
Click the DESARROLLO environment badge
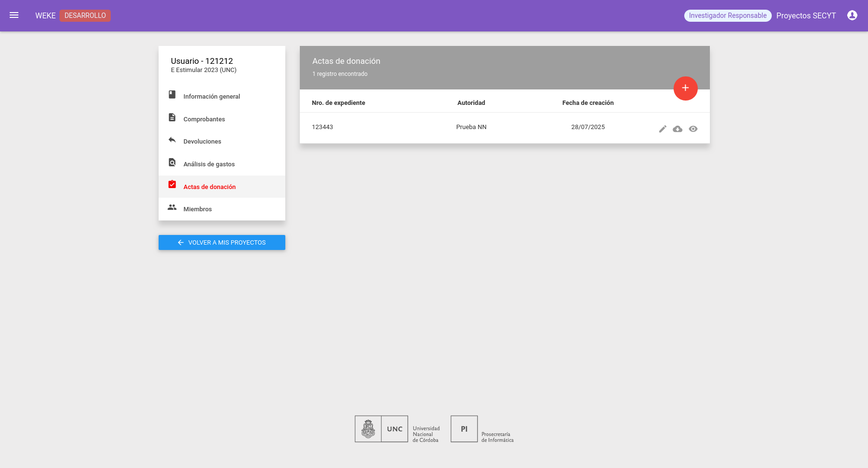[x=85, y=15]
